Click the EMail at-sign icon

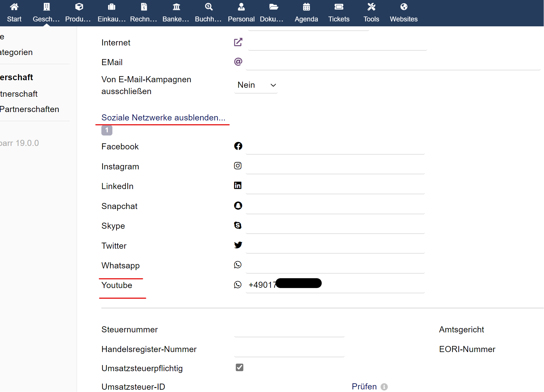tap(238, 62)
